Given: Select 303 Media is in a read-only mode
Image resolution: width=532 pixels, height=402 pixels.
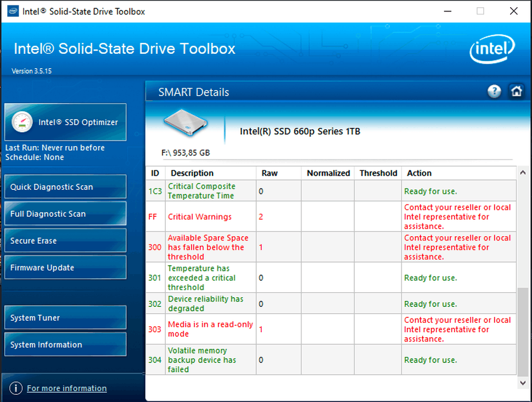Looking at the screenshot, I should 210,329.
